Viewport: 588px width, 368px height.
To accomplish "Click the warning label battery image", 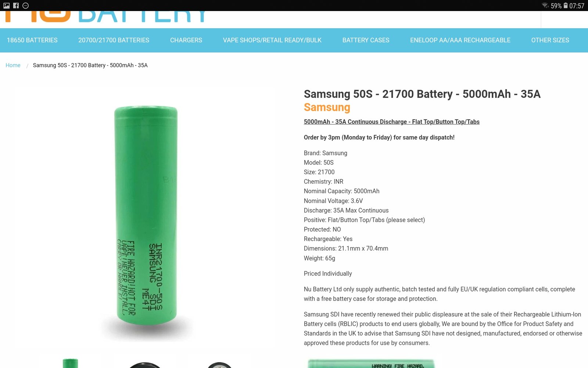I will [x=371, y=364].
